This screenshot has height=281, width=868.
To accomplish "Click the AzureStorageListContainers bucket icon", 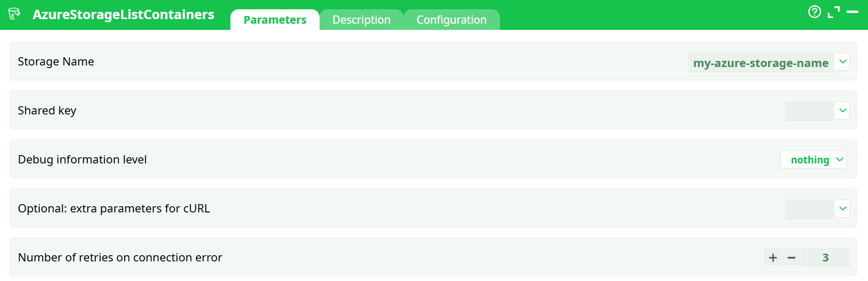I will click(14, 13).
